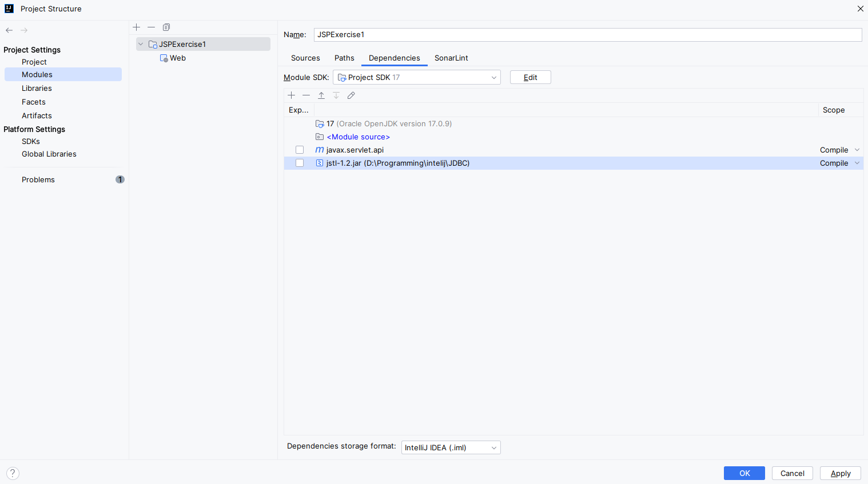Remove the selected dependency
The image size is (868, 484).
click(x=306, y=95)
